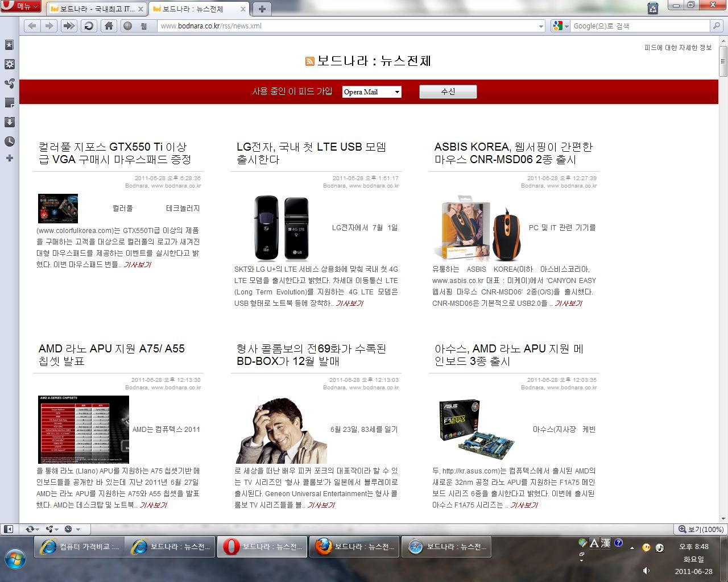728x582 pixels.
Task: Open the Opera Unite status bar menu
Action: (x=53, y=529)
